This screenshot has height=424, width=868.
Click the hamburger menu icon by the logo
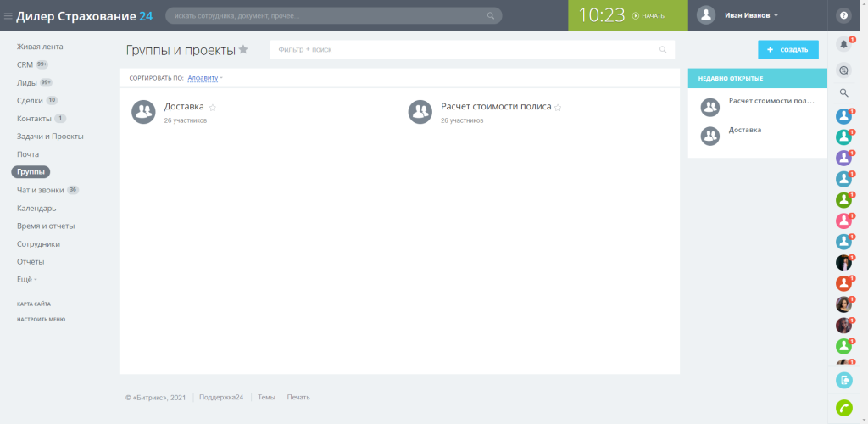pos(8,16)
